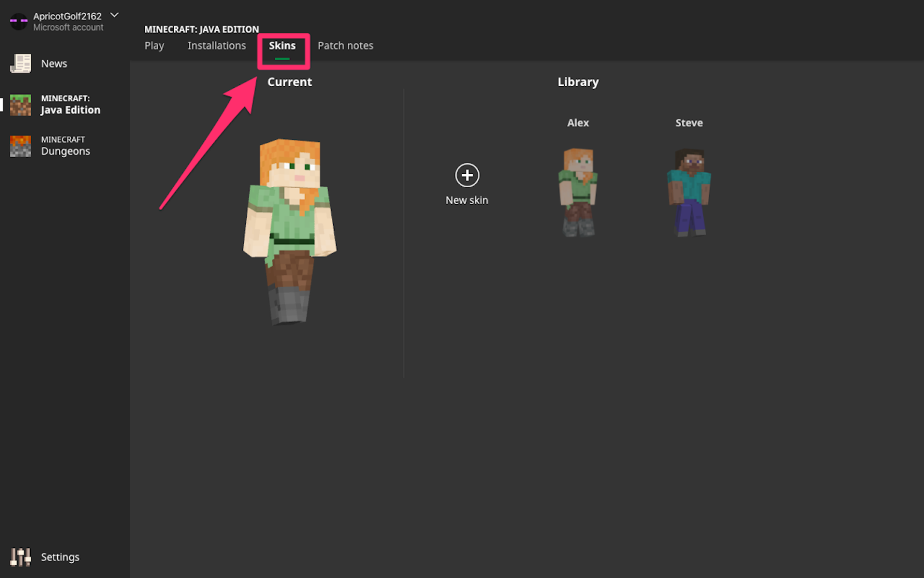Expand the ApricotGolf2162 account dropdown chevron
Viewport: 924px width, 578px height.
pyautogui.click(x=114, y=15)
